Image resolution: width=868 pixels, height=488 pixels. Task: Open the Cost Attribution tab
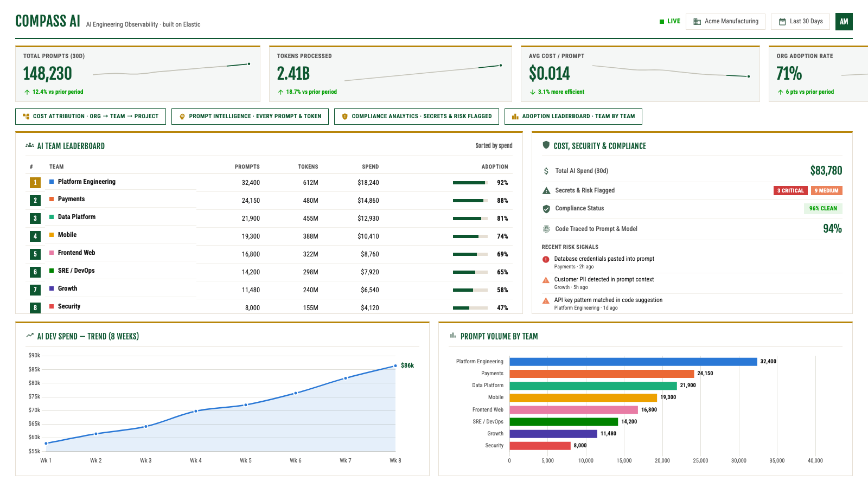click(91, 117)
